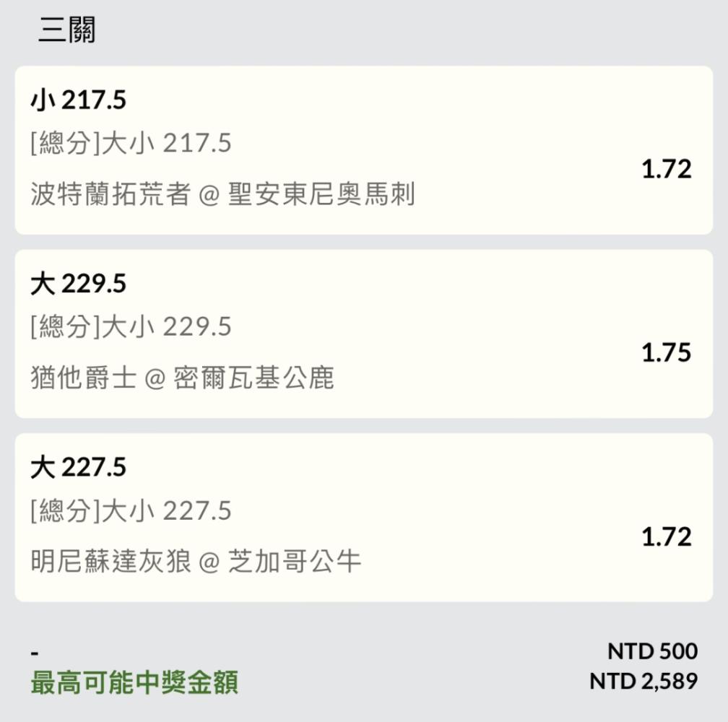Viewport: 728px width, 722px height.
Task: Click odds value 1.75 for Jazz at Bucks
Action: click(x=666, y=352)
